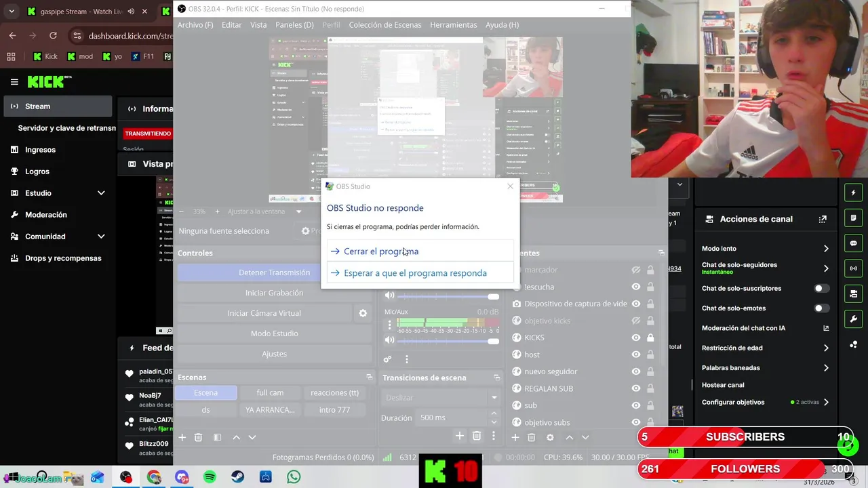This screenshot has width=868, height=488.
Task: Click Modo Estudio button
Action: [274, 333]
